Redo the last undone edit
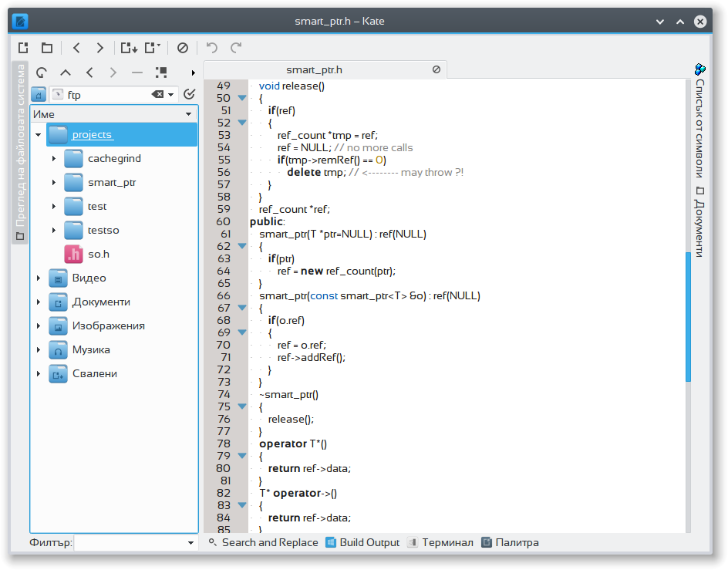The image size is (728, 570). [236, 47]
